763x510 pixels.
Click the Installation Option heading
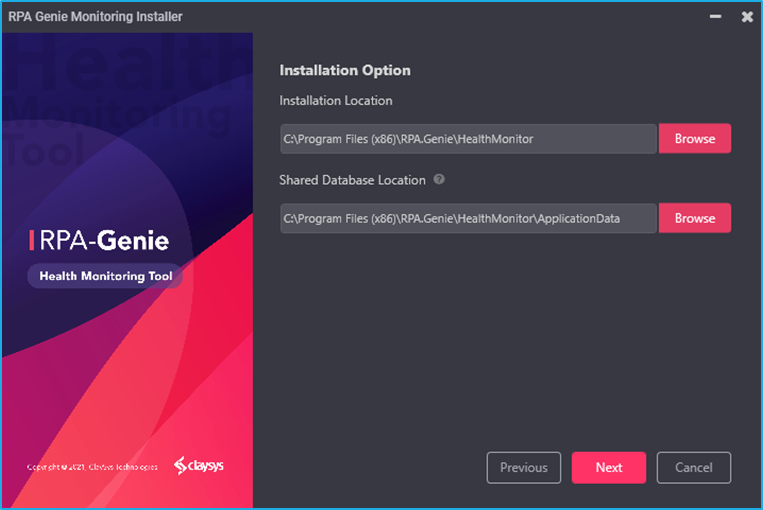[x=345, y=70]
